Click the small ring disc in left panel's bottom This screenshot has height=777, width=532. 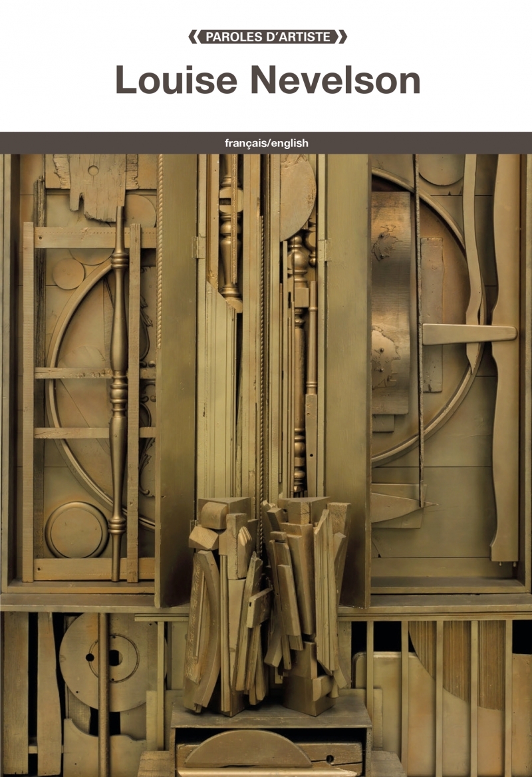(76, 530)
